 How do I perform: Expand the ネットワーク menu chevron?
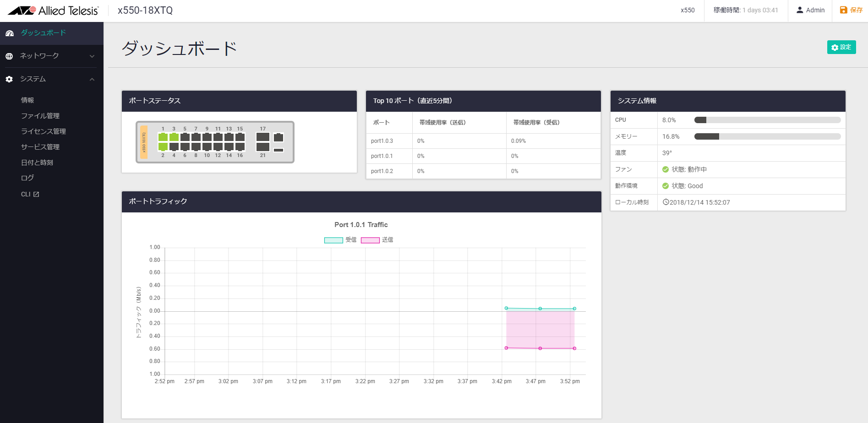click(x=92, y=56)
